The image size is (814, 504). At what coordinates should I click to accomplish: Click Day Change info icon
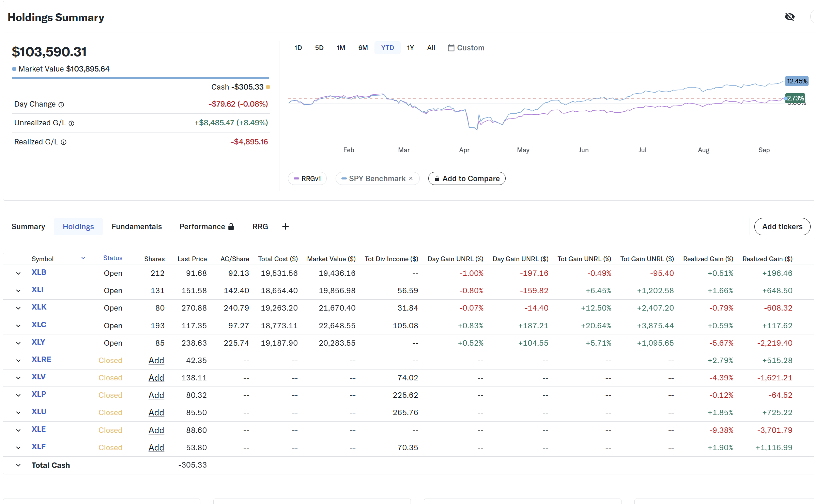[61, 105]
